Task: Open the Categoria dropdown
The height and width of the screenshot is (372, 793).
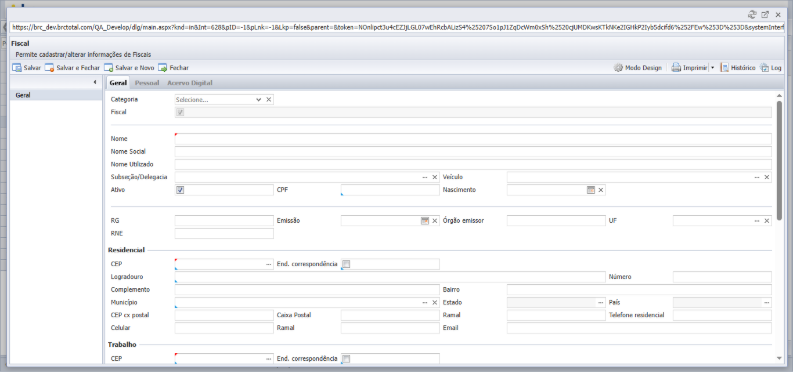Action: [258, 100]
